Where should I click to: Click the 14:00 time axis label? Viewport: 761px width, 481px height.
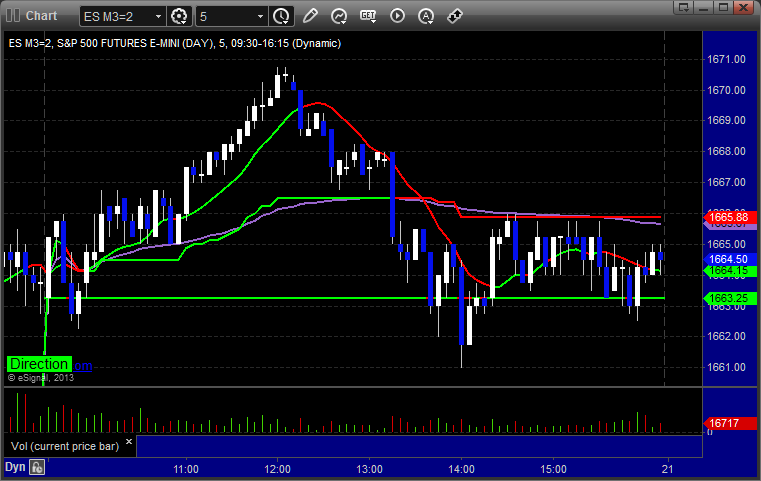462,469
